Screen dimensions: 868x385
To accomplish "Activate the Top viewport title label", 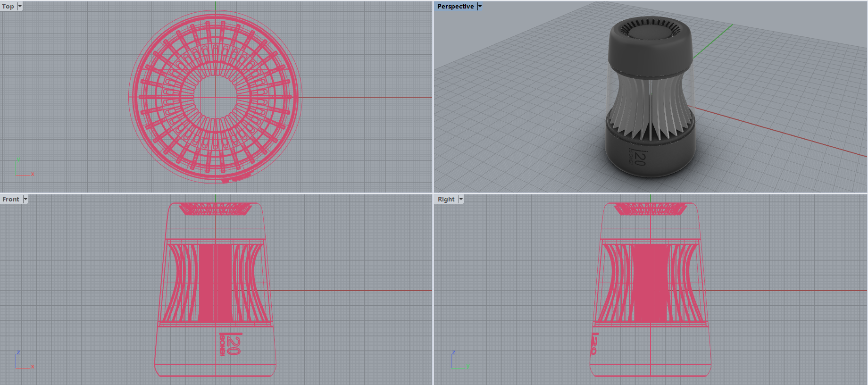I will pyautogui.click(x=8, y=6).
